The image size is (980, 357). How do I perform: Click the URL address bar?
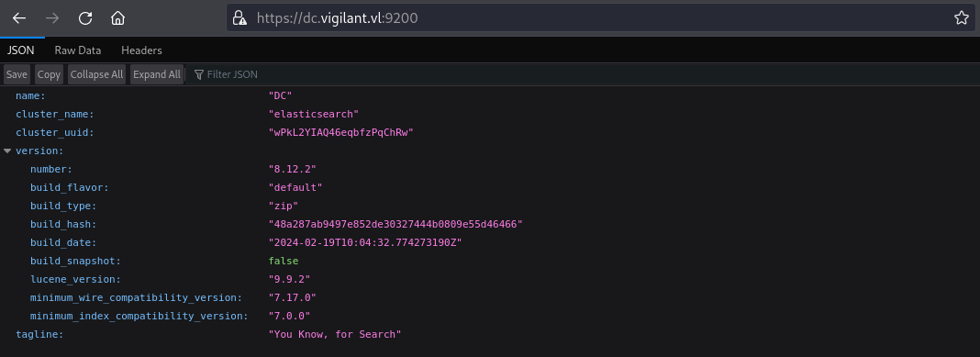point(600,18)
